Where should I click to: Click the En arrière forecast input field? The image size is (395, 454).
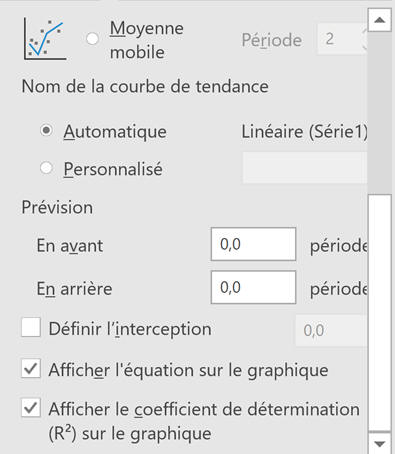[x=253, y=287]
